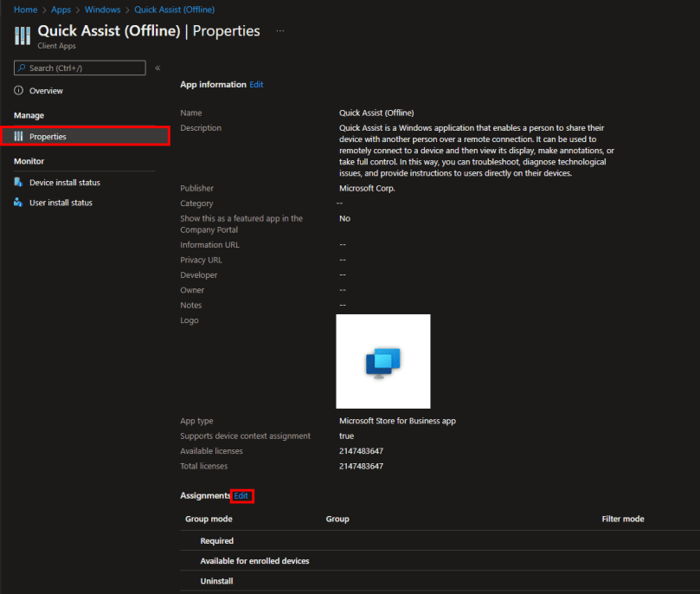The height and width of the screenshot is (594, 700).
Task: Navigate to Home in the breadcrumb
Action: point(25,9)
